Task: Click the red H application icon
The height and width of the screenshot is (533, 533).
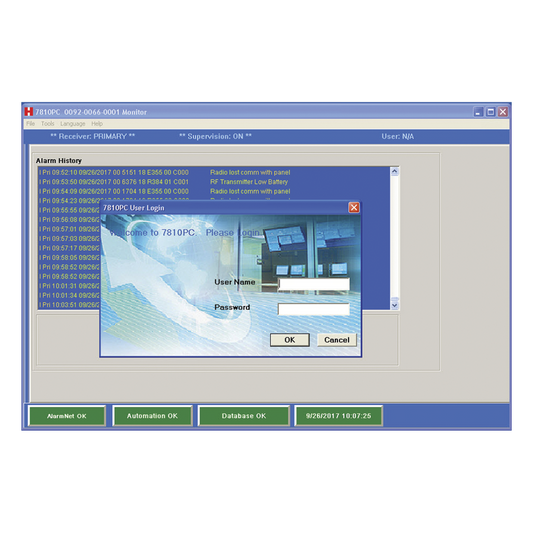Action: pos(29,111)
